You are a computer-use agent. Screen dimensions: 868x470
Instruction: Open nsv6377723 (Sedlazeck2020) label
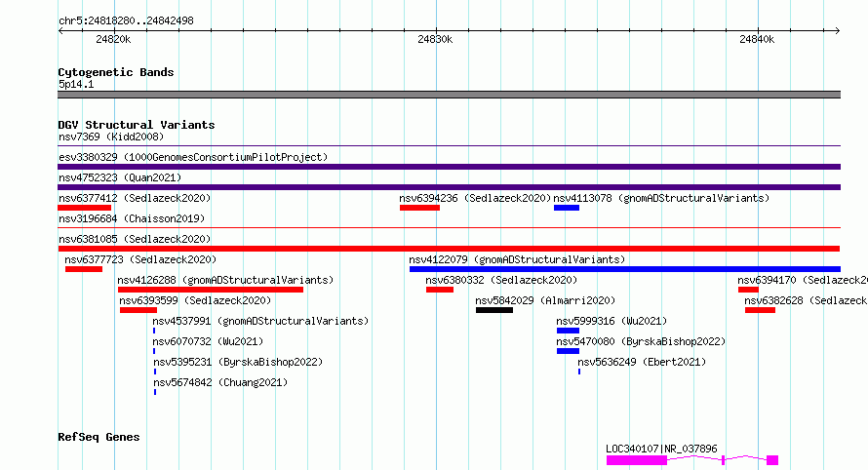tap(140, 259)
